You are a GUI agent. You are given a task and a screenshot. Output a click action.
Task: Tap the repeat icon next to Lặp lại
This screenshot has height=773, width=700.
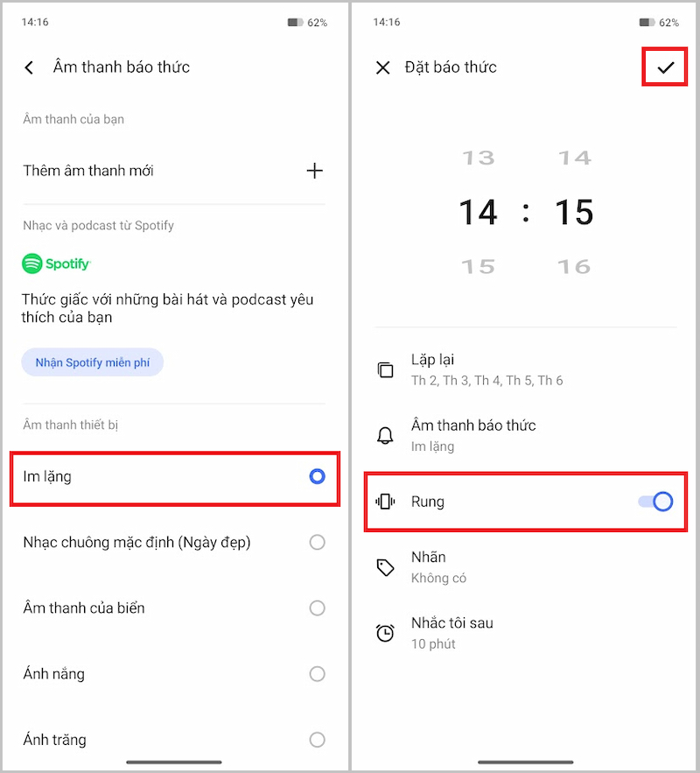click(385, 369)
